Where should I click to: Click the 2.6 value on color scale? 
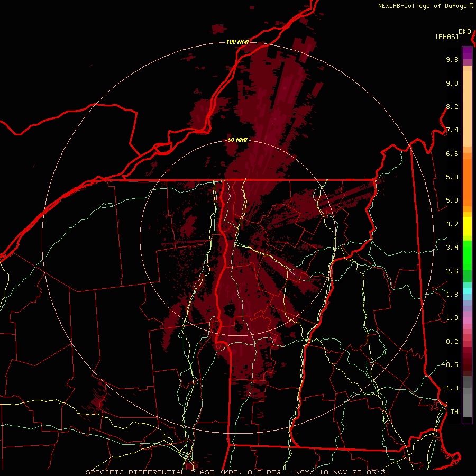tap(452, 271)
